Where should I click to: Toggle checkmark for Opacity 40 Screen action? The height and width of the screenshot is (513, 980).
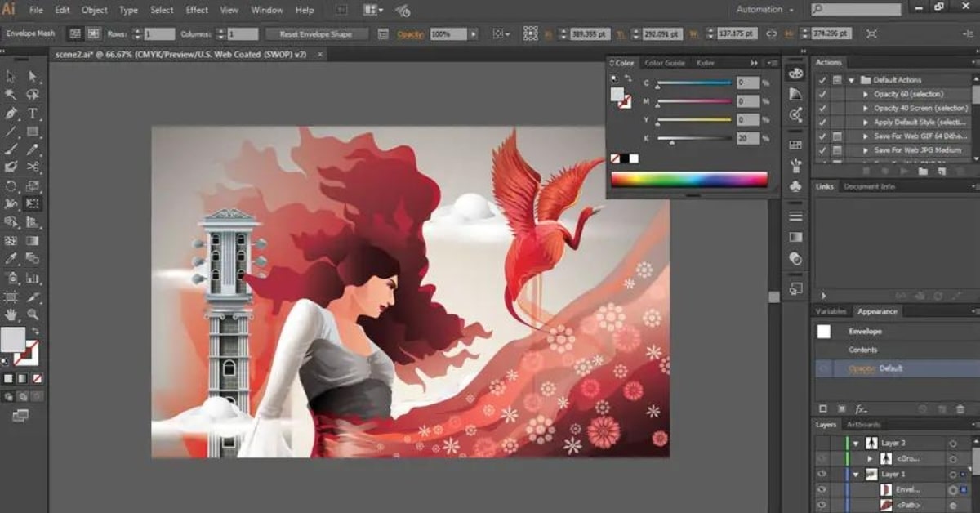coord(822,108)
